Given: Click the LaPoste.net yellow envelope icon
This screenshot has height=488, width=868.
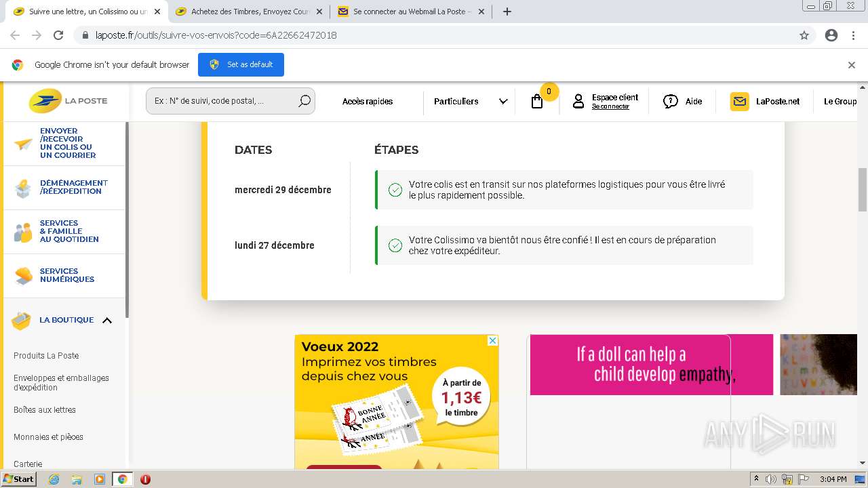Looking at the screenshot, I should click(740, 102).
